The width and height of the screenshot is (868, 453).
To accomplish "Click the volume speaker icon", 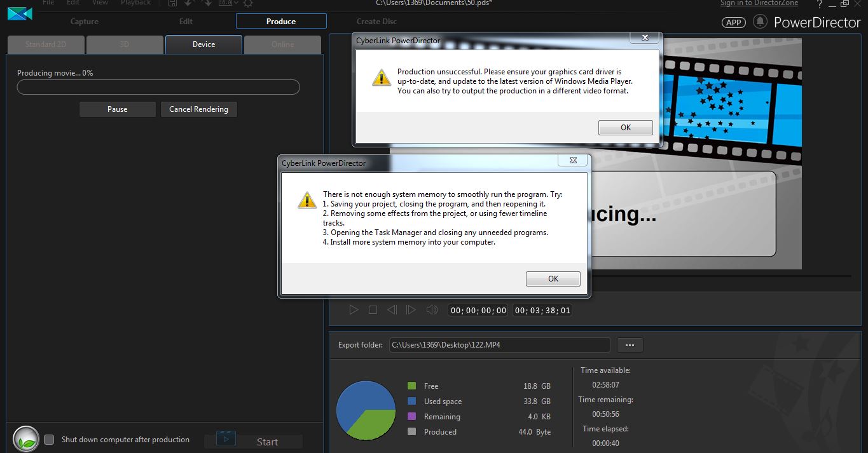I will [432, 310].
